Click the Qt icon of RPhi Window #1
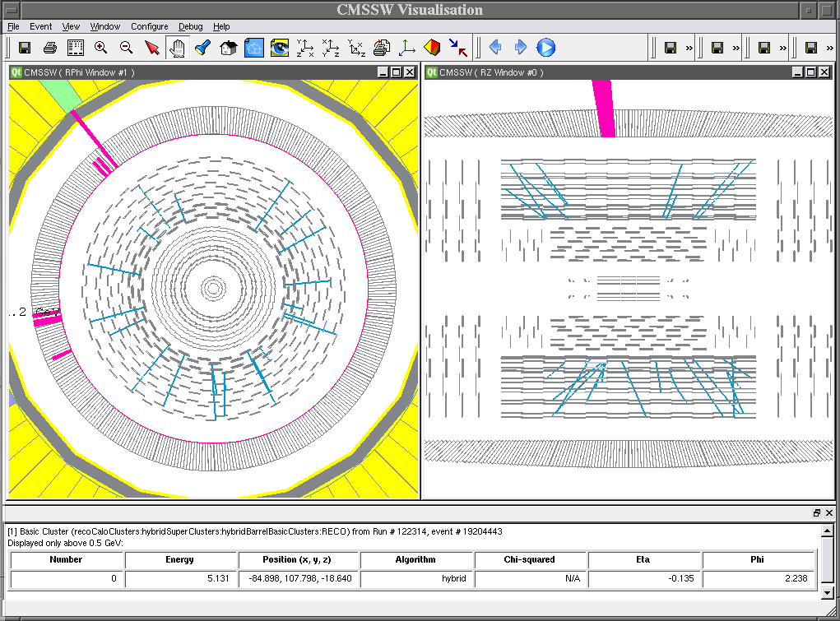840x621 pixels. [x=16, y=72]
